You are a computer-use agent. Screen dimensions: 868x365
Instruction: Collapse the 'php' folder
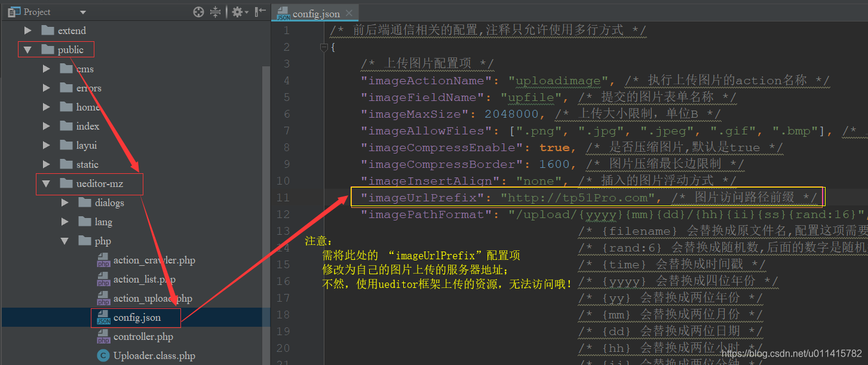pos(65,241)
